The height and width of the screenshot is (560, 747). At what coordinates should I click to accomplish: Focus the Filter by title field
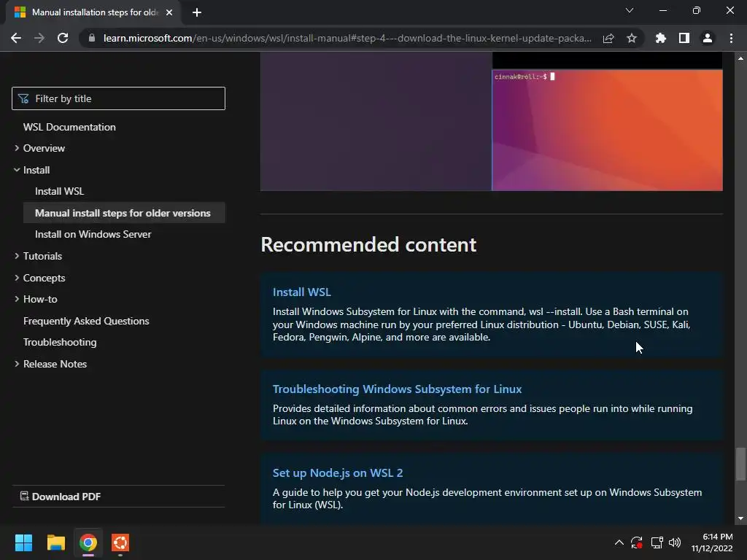pos(118,98)
